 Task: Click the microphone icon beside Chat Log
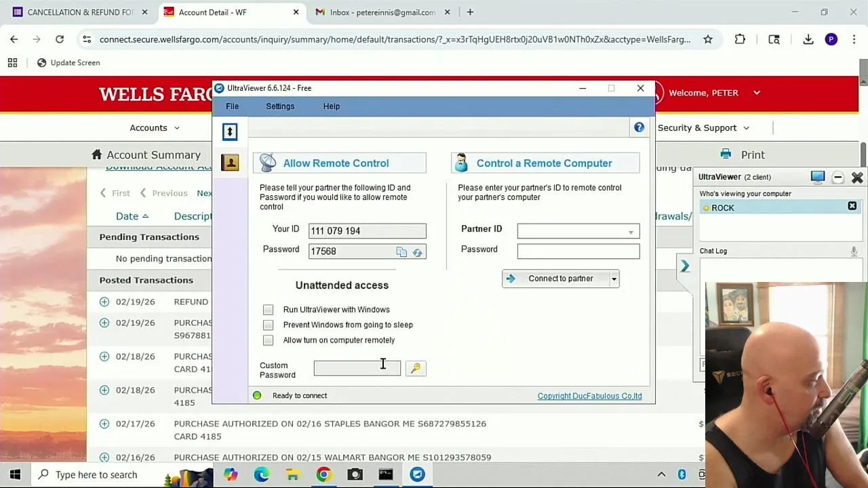click(854, 251)
